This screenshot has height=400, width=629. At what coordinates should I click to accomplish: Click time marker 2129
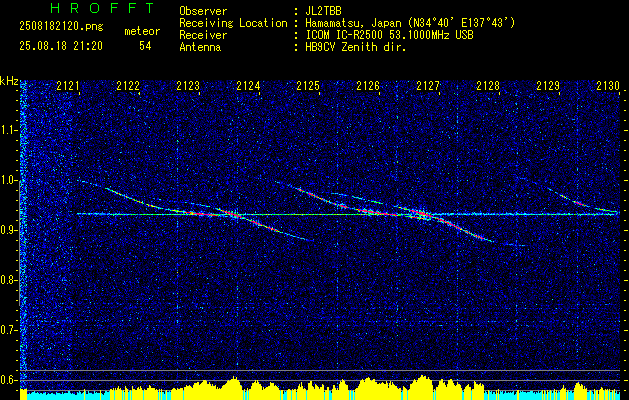548,86
